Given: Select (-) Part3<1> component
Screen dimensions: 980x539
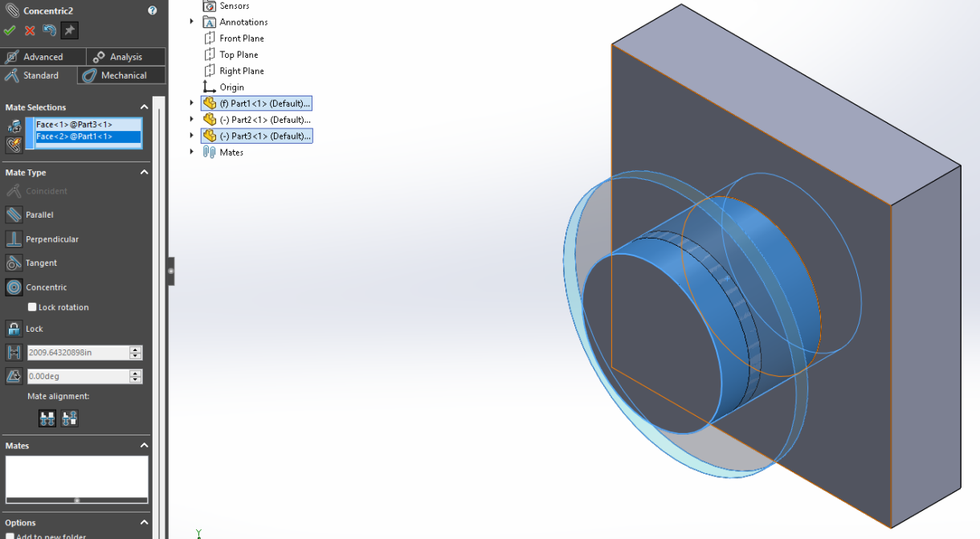Looking at the screenshot, I should click(x=256, y=136).
